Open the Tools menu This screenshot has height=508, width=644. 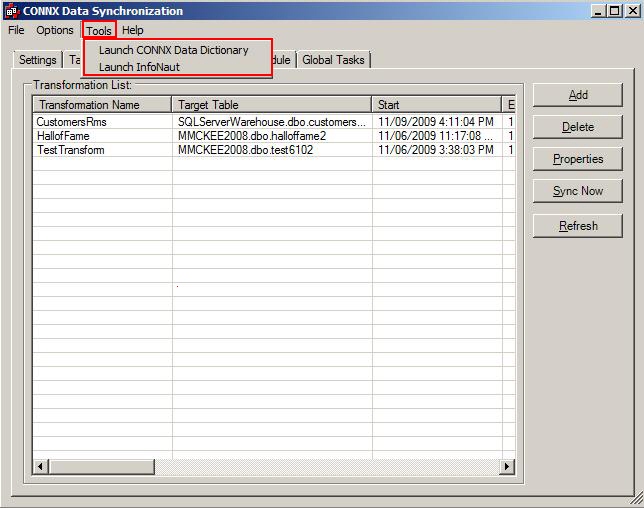pyautogui.click(x=99, y=31)
